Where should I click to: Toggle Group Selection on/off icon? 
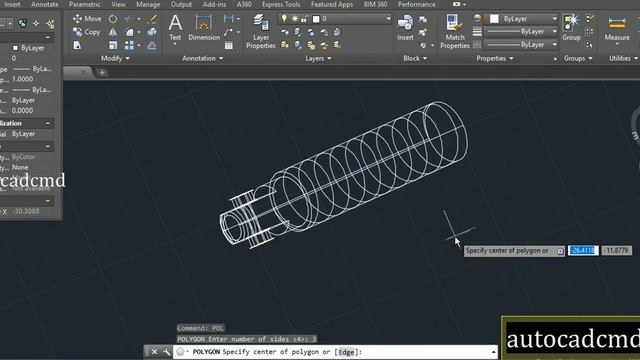click(589, 45)
